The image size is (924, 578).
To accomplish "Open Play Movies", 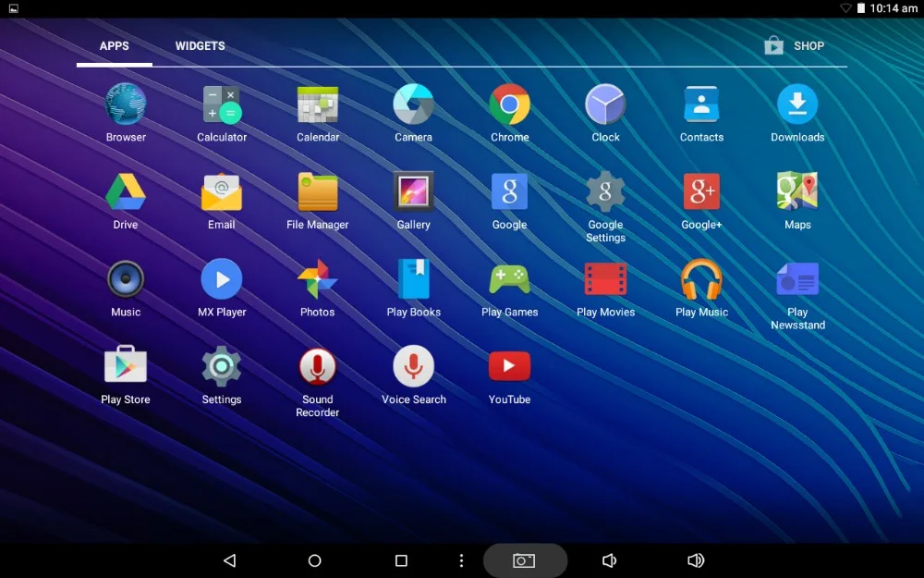I will coord(605,279).
